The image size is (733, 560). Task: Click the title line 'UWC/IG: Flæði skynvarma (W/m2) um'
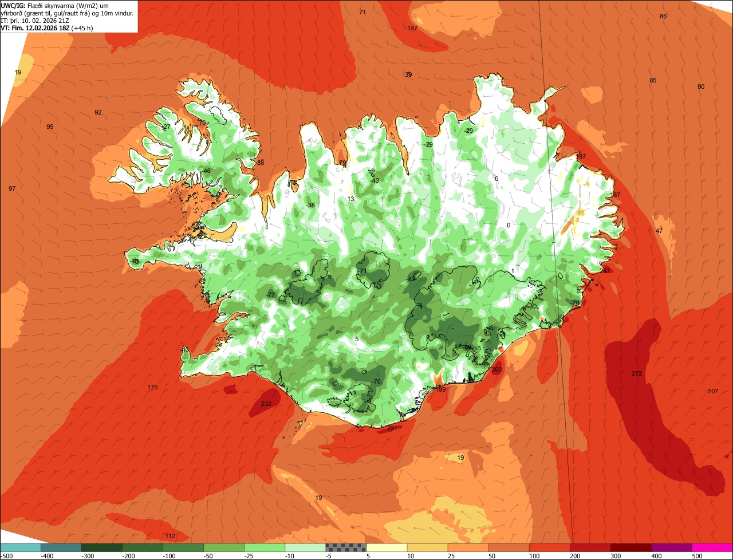point(55,5)
